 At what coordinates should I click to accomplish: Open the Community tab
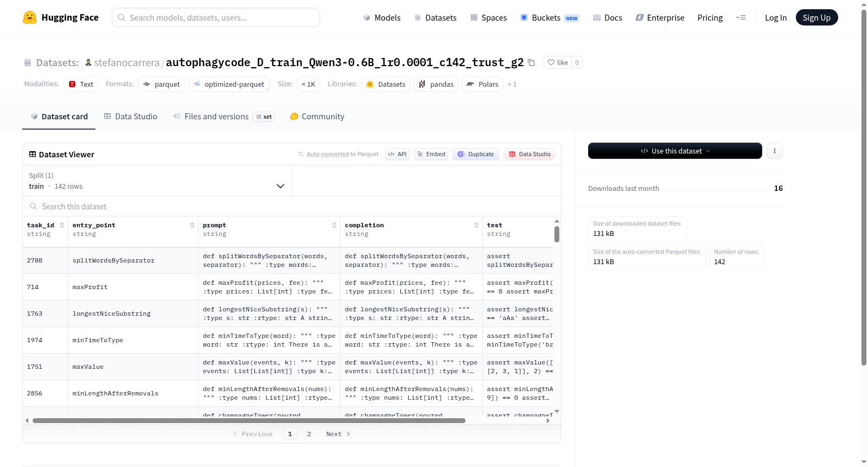[317, 116]
